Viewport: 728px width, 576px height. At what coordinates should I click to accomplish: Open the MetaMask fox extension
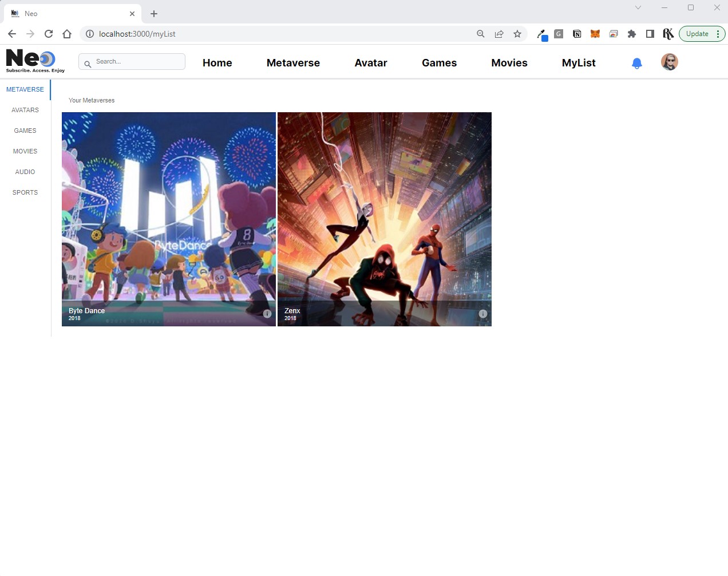(x=595, y=34)
